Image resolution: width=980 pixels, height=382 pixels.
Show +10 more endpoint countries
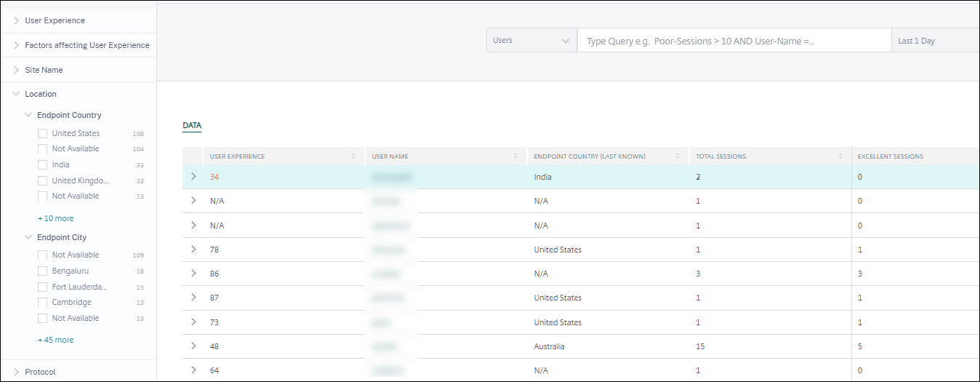[55, 218]
